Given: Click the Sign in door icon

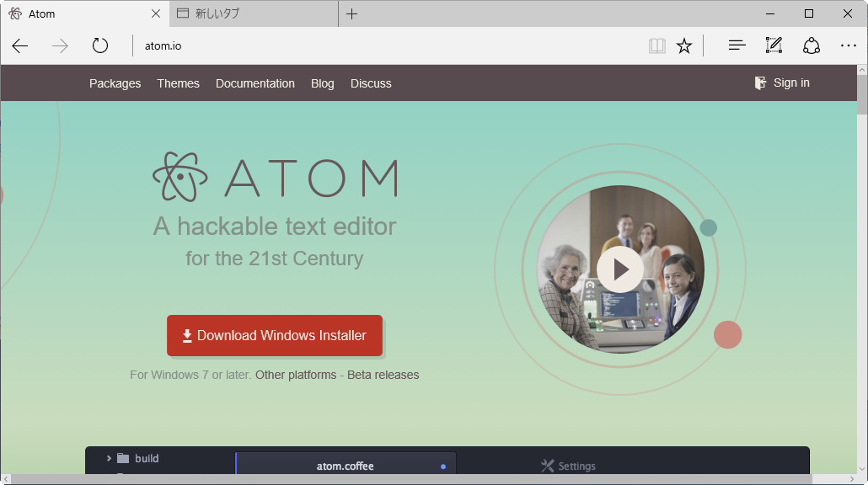Looking at the screenshot, I should [761, 83].
